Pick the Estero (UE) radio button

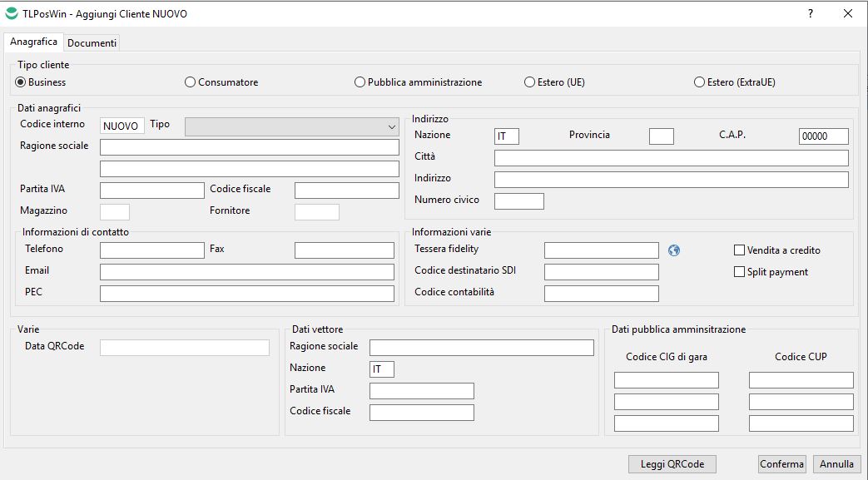click(530, 82)
